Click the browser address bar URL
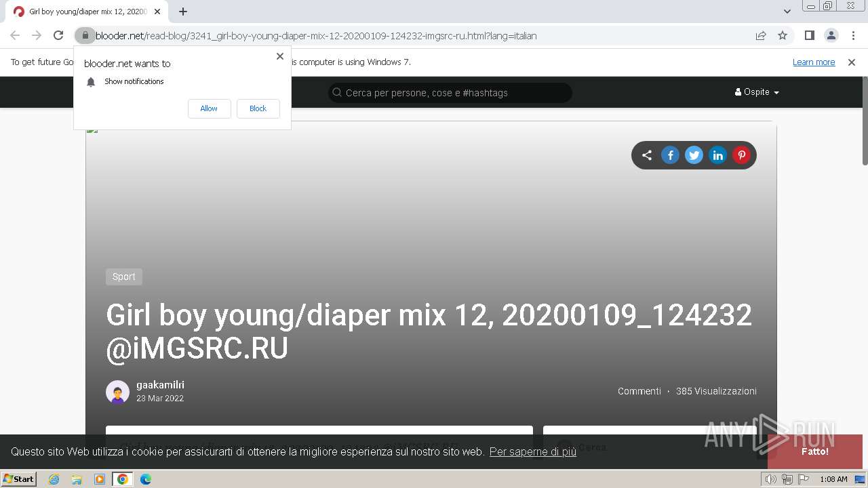868x488 pixels. [316, 36]
